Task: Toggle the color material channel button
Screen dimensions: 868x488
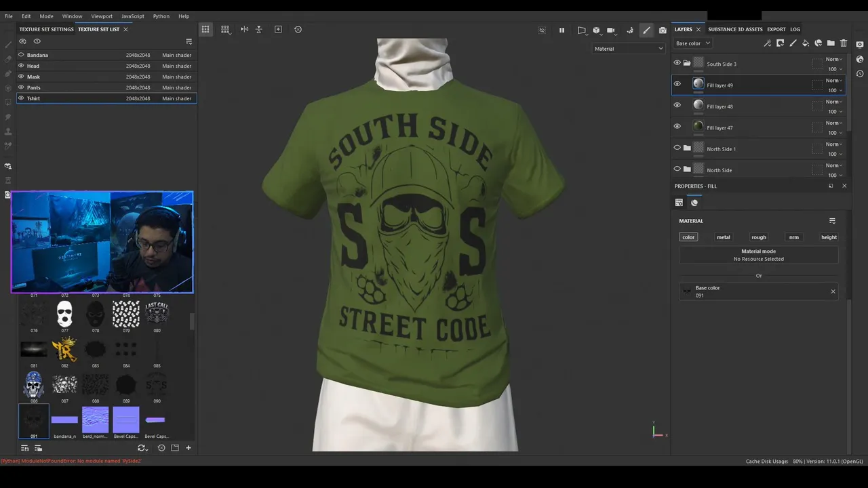Action: point(688,237)
